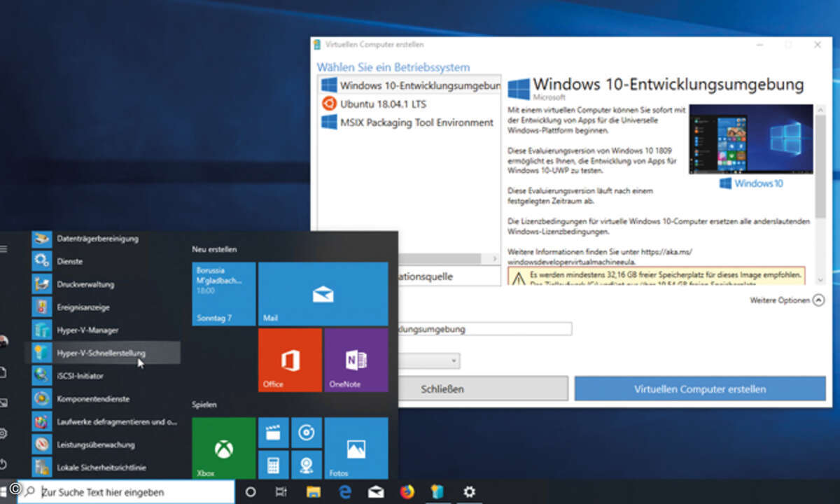Open Settings gear on the taskbar
The width and height of the screenshot is (840, 504).
pyautogui.click(x=469, y=492)
